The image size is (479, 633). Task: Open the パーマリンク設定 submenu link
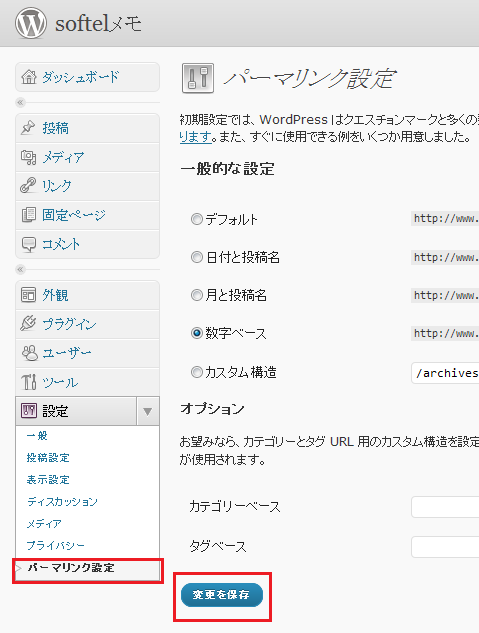coord(71,568)
